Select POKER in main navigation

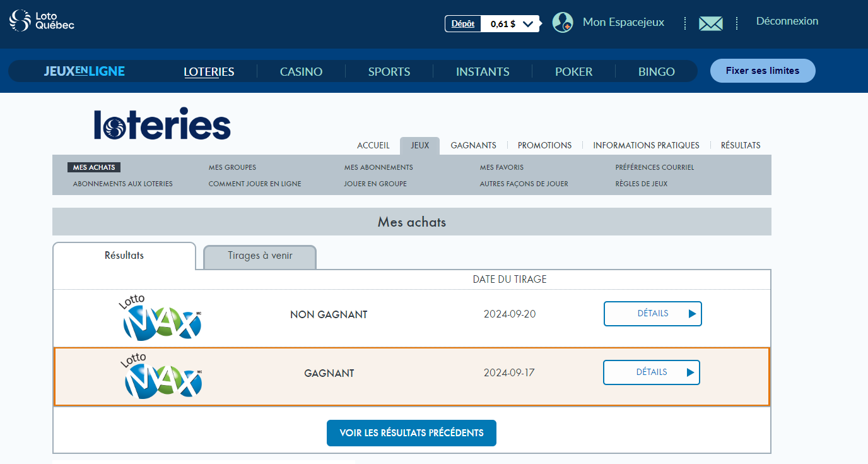tap(573, 72)
